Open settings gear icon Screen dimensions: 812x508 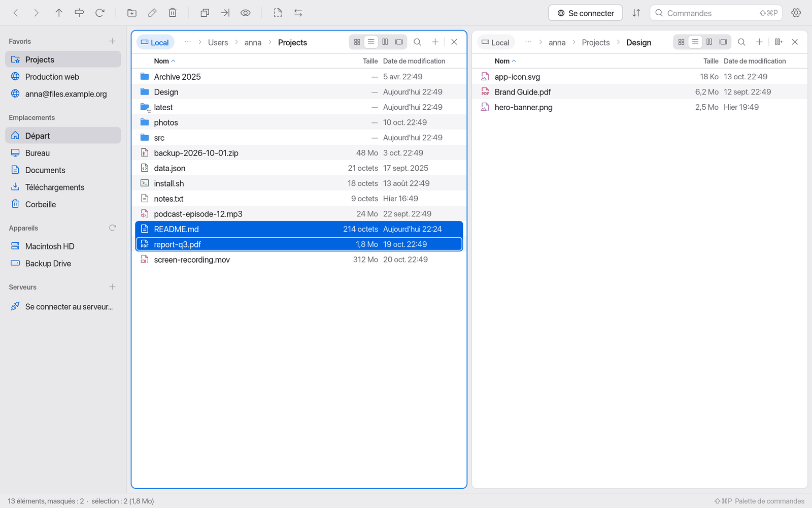(796, 13)
